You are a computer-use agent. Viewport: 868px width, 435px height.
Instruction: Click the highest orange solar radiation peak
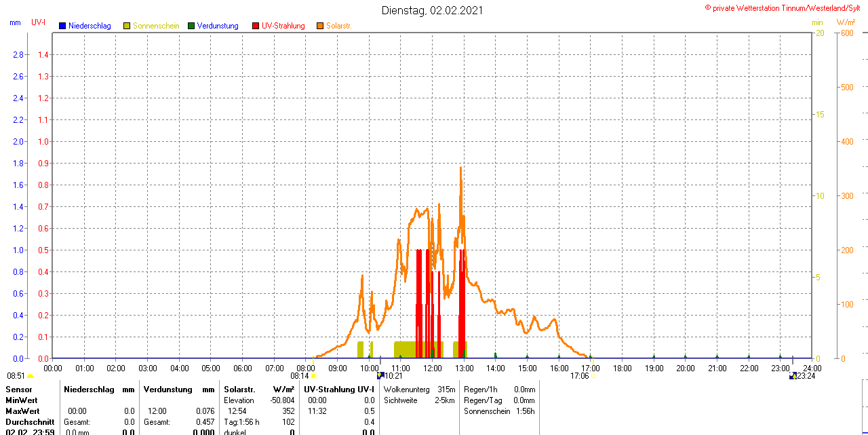click(x=460, y=168)
